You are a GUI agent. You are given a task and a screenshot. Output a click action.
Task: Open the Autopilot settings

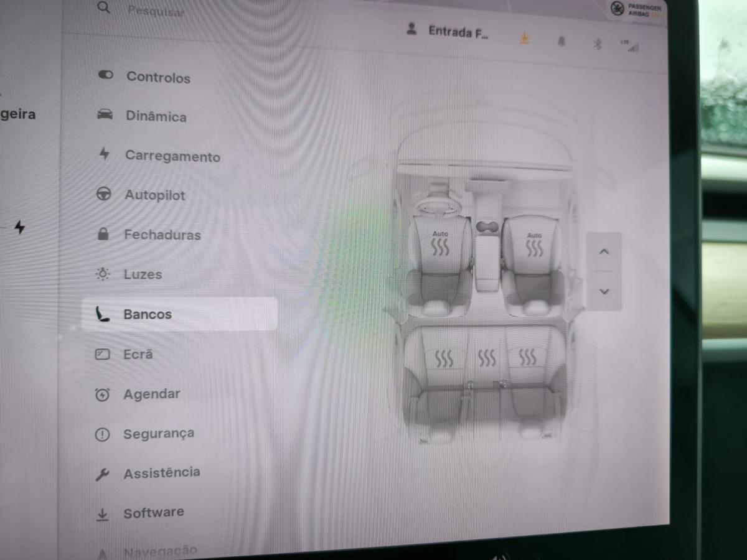pyautogui.click(x=141, y=195)
